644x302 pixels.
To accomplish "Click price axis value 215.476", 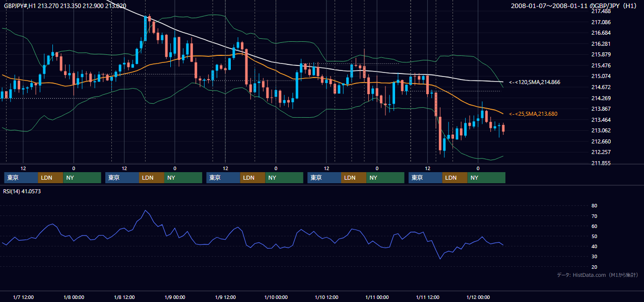I will 601,65.
